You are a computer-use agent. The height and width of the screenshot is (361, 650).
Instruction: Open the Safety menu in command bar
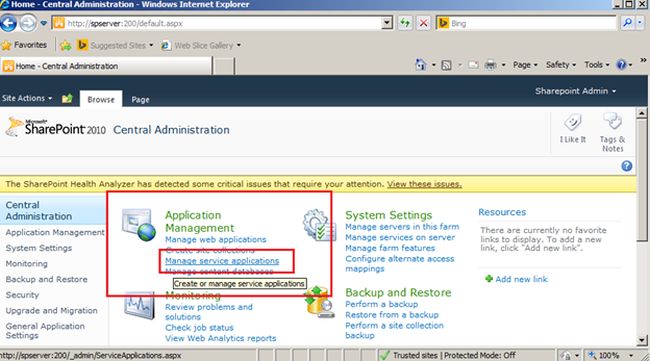[560, 65]
